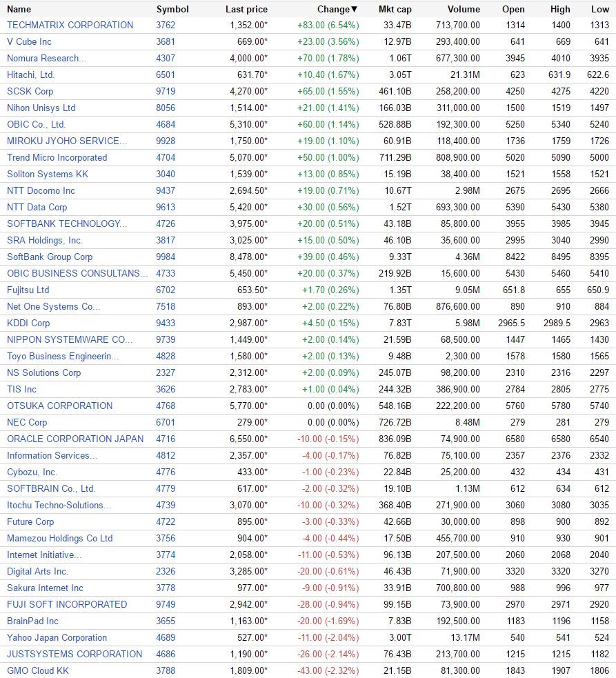This screenshot has height=678, width=616.
Task: Click the Change column sort arrow
Action: (x=355, y=9)
